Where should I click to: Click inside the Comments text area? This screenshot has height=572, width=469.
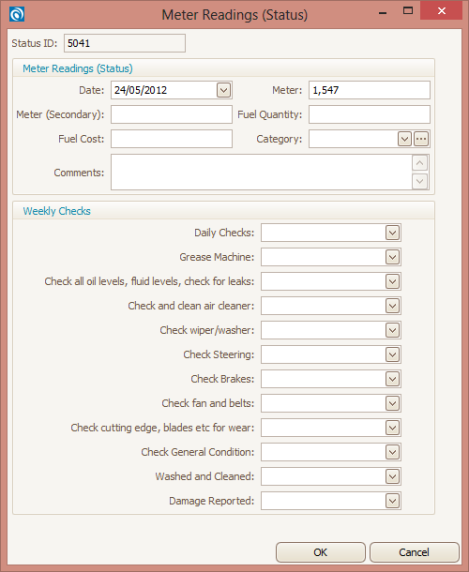(261, 172)
